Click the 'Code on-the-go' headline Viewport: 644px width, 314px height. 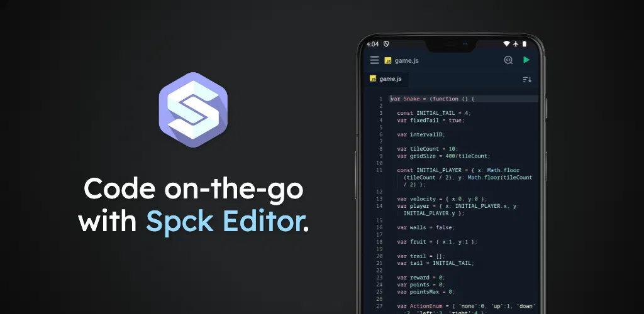[x=194, y=188]
